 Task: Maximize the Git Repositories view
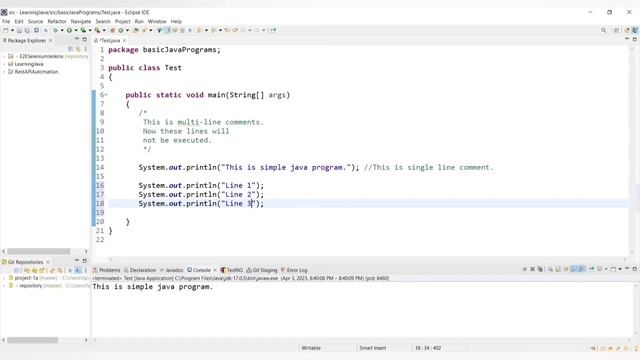[x=85, y=261]
